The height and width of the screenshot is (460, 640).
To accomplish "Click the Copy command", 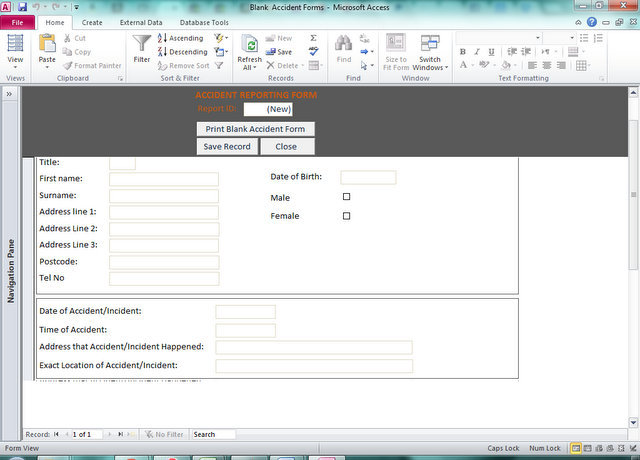I will 77,52.
